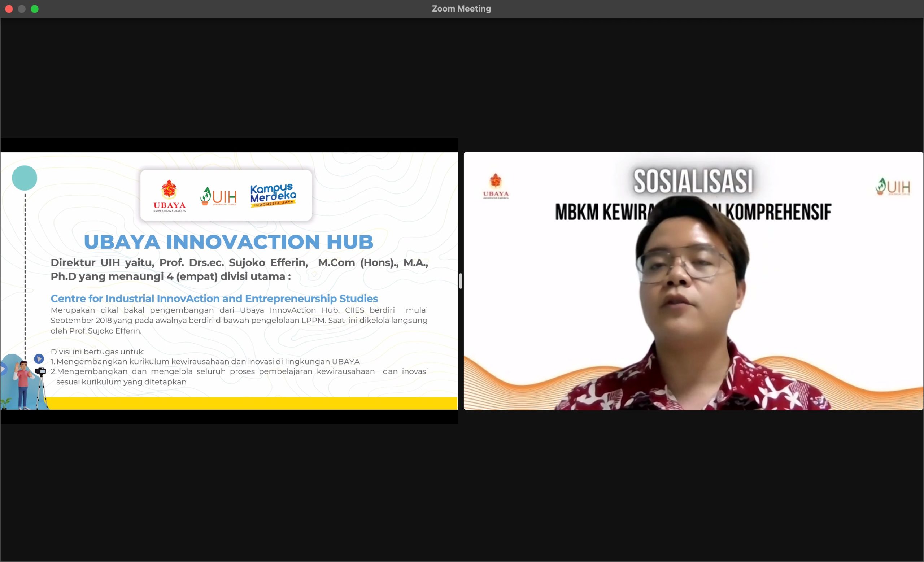Click the SOSIALISASI title in speaker's background
The width and height of the screenshot is (924, 562).
point(693,181)
